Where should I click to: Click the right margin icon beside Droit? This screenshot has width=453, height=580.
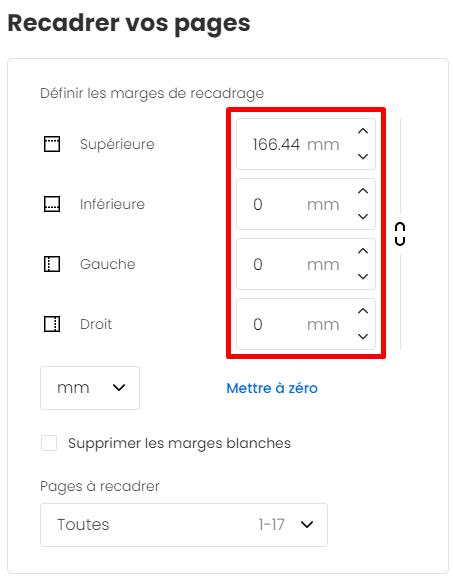coord(52,324)
